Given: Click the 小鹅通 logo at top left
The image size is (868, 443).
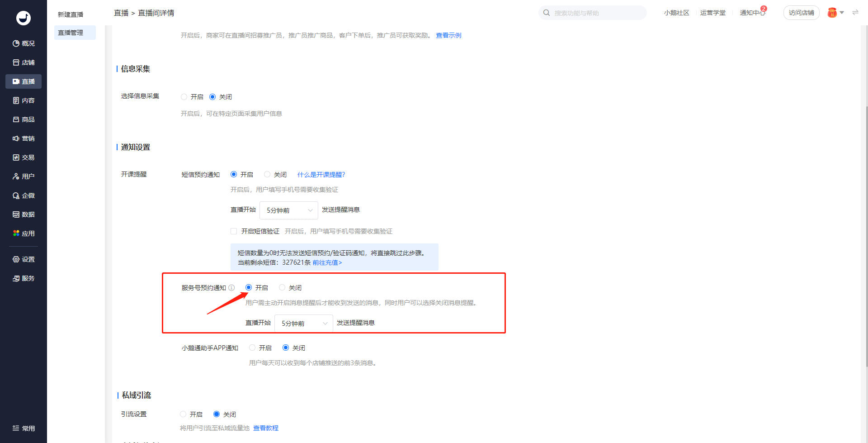Looking at the screenshot, I should 23,18.
